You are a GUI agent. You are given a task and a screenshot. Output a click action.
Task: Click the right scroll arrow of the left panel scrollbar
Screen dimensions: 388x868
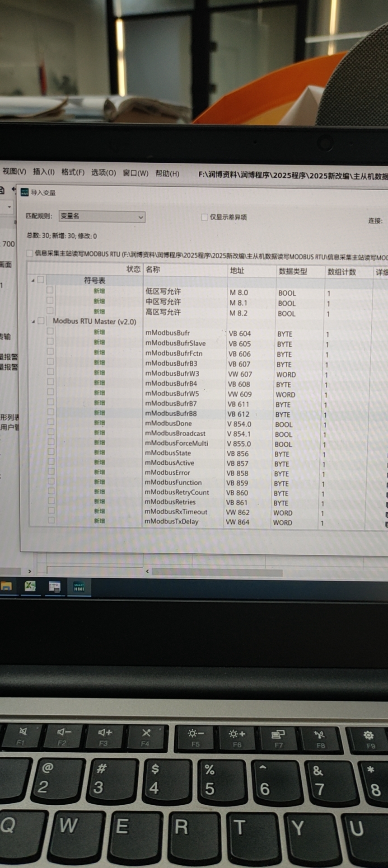click(x=30, y=571)
